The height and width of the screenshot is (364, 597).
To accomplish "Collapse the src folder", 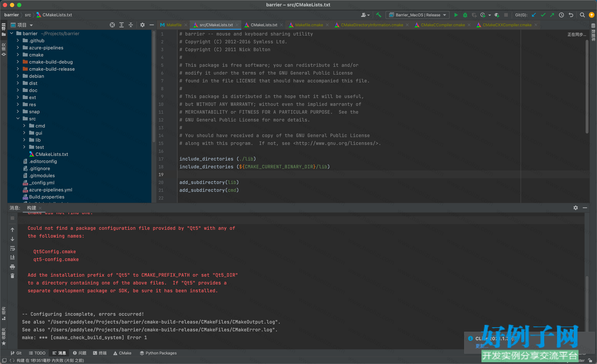I will 18,119.
